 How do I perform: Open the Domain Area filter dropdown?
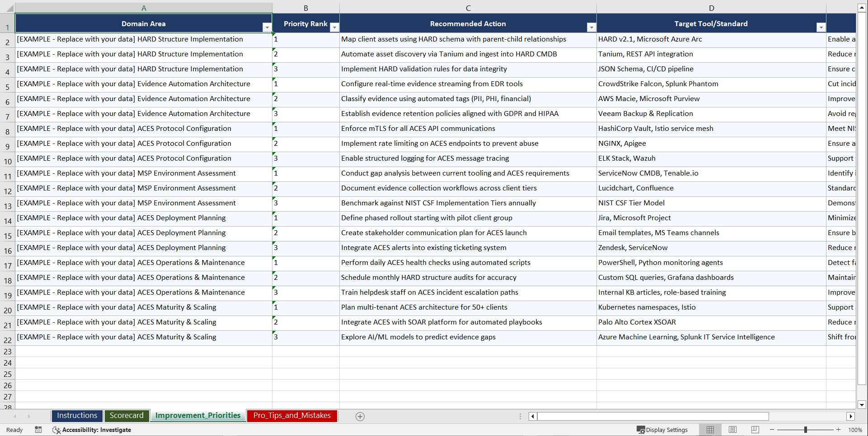click(x=267, y=27)
